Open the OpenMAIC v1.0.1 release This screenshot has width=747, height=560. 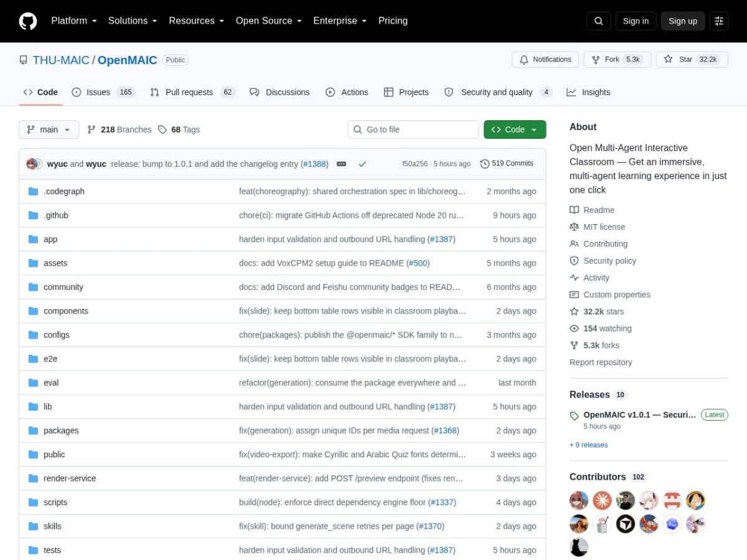pyautogui.click(x=639, y=415)
